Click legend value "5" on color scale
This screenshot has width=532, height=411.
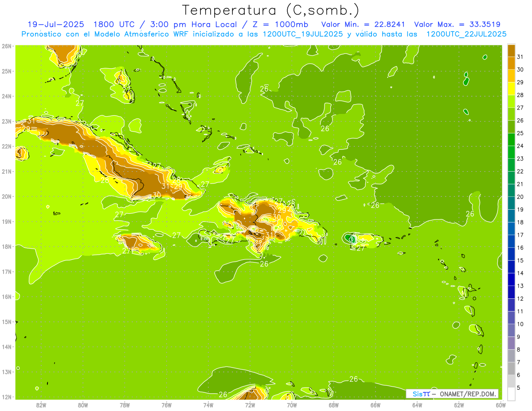(x=519, y=388)
